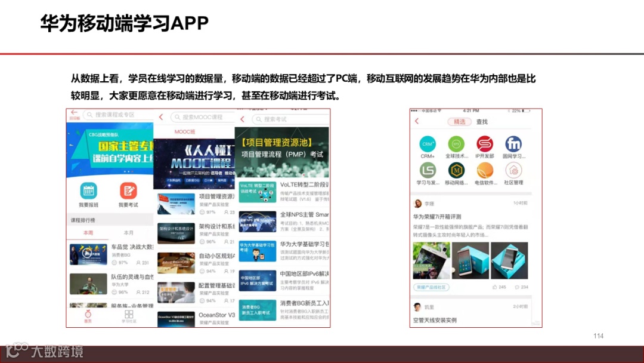This screenshot has height=363, width=644.
Task: Click the page number 114
Action: [x=599, y=336]
